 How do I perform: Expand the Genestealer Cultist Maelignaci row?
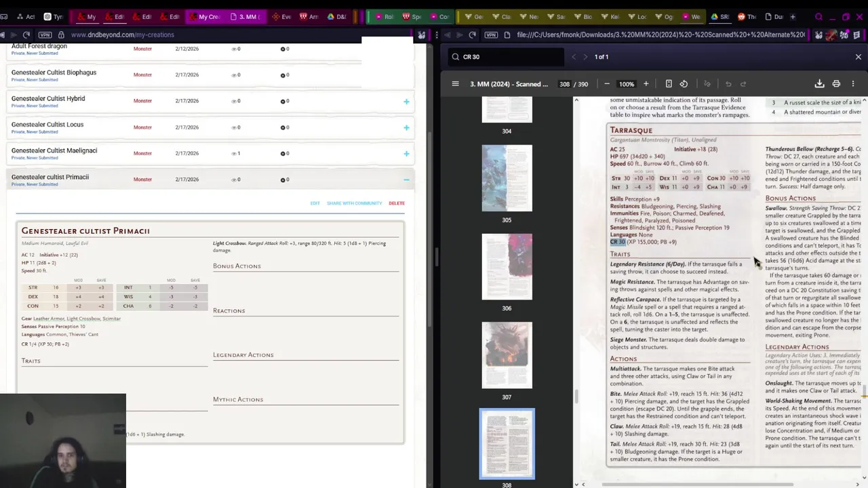coord(406,154)
